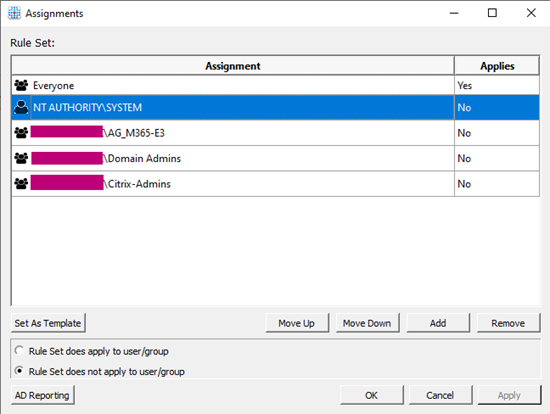Click the Move Down button
Image resolution: width=550 pixels, height=414 pixels.
[x=367, y=323]
